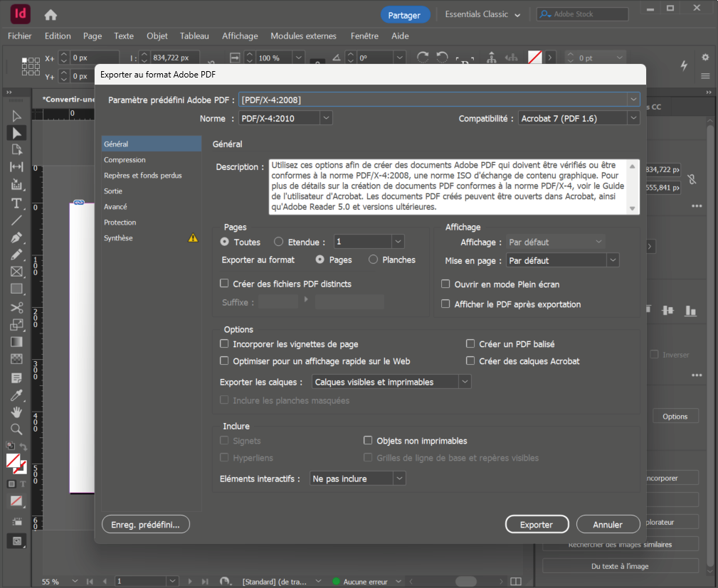Select the Etendue page range radio button

click(279, 242)
